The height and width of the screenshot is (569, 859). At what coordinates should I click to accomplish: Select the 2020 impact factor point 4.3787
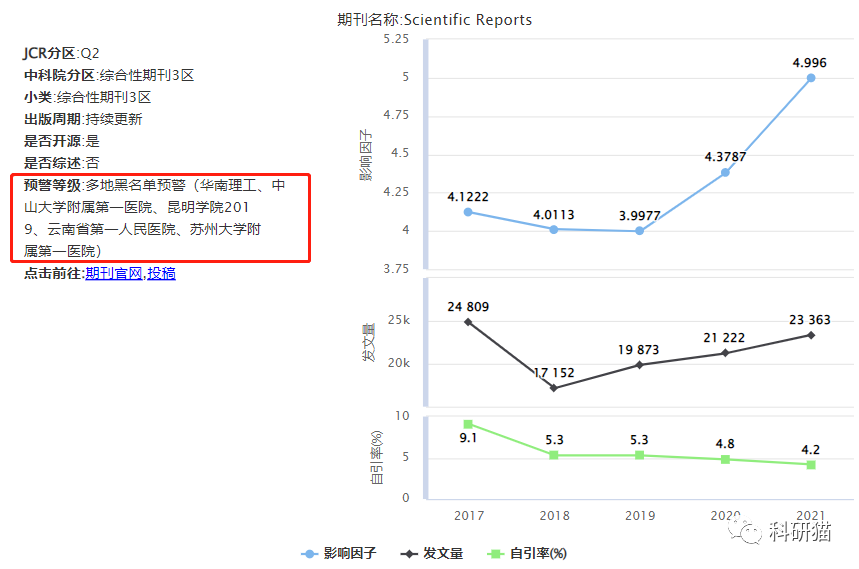[725, 173]
